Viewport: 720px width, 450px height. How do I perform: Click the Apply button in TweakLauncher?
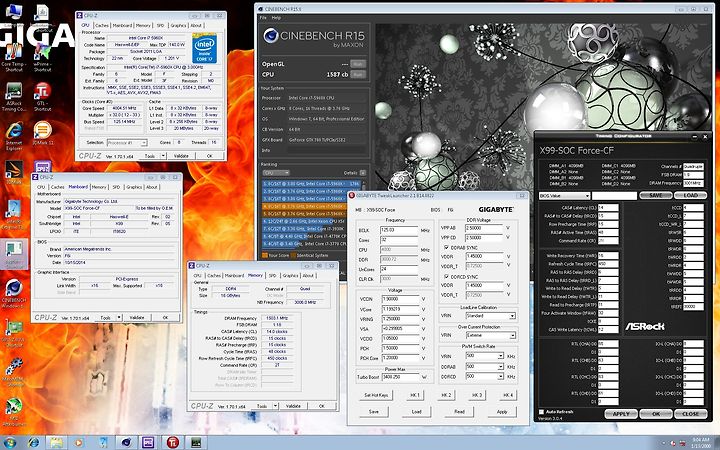point(502,411)
